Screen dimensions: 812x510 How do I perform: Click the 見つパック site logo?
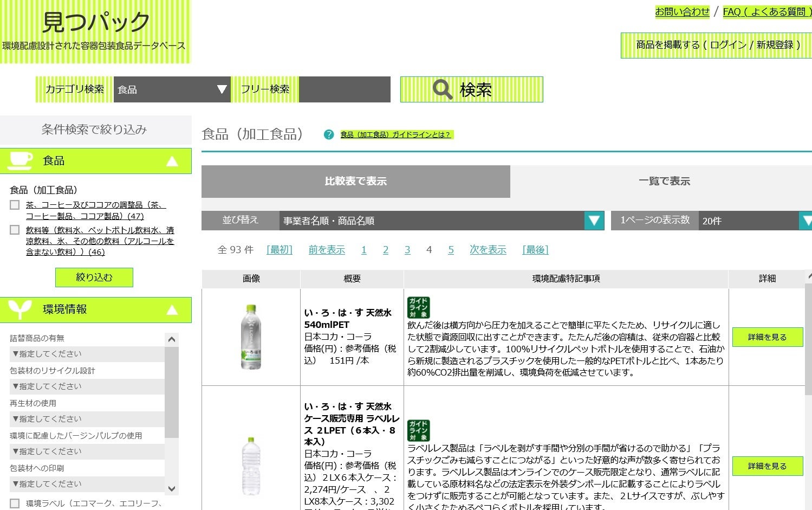tap(95, 31)
